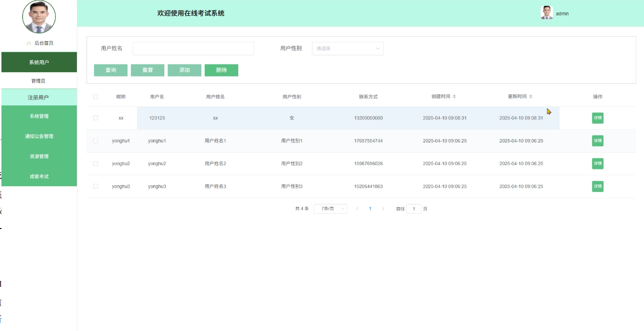Click the 昵称 column header
This screenshot has height=331, width=644.
pos(121,97)
